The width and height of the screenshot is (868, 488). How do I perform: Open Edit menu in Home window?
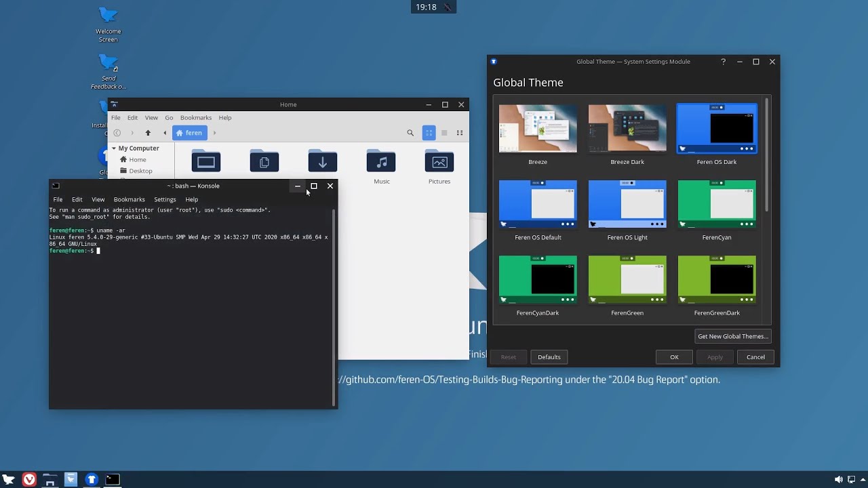point(132,118)
